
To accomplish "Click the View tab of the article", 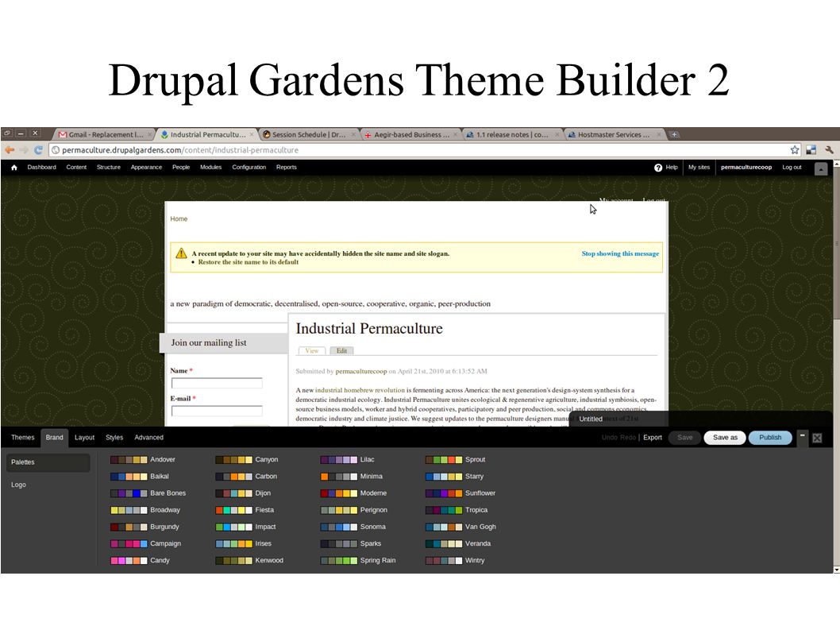I will click(x=312, y=350).
